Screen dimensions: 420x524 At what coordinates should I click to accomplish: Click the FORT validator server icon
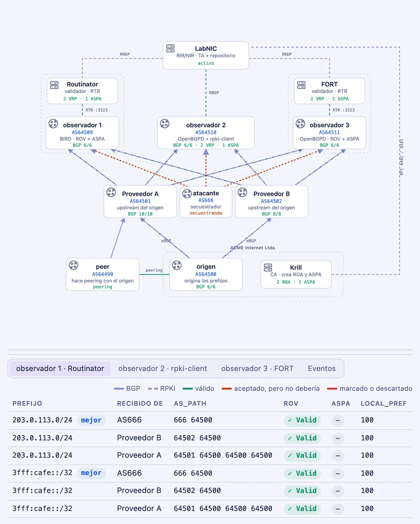(301, 85)
